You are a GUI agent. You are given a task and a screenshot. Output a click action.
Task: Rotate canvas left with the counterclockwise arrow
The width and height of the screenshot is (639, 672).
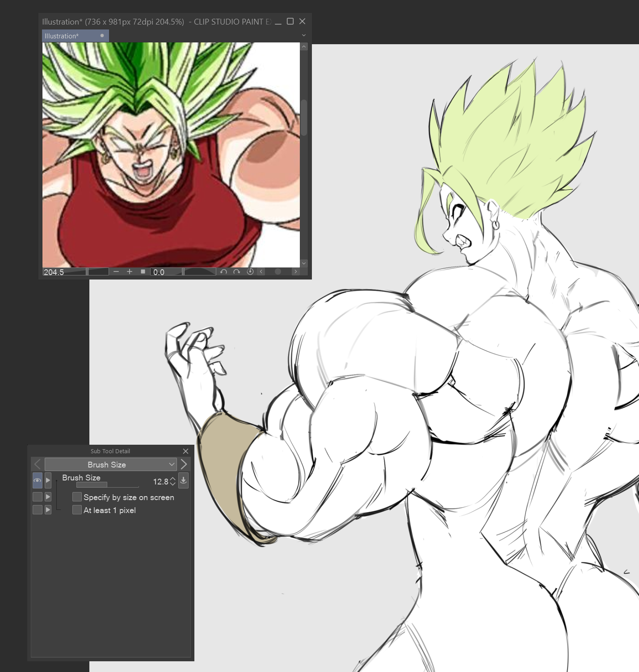[x=223, y=271]
